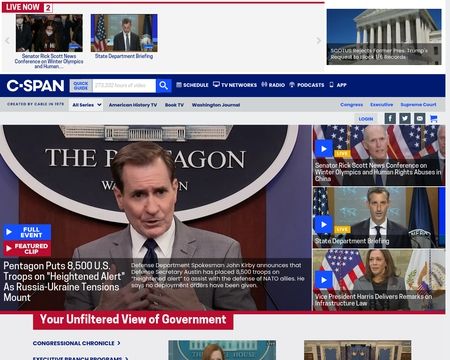The height and width of the screenshot is (360, 450).
Task: Play the State Department Briefing sidebar video
Action: [x=324, y=224]
